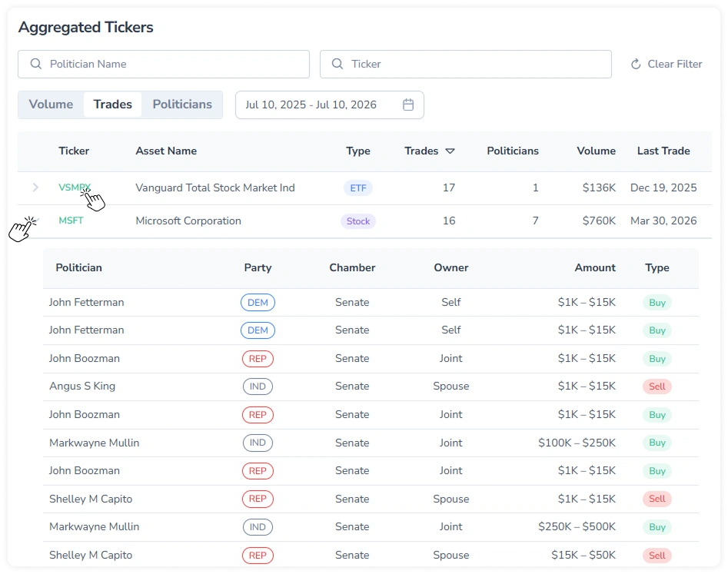Expand the VSMPX row chevron
This screenshot has width=728, height=574.
coord(36,187)
